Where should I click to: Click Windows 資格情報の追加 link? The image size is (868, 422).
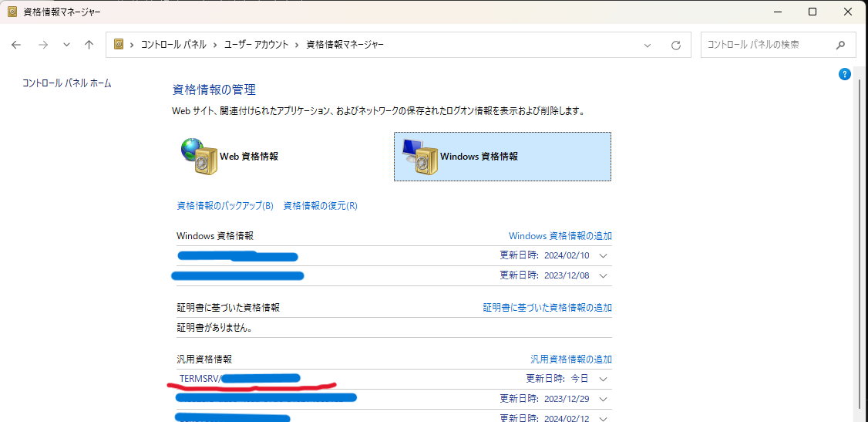[560, 236]
